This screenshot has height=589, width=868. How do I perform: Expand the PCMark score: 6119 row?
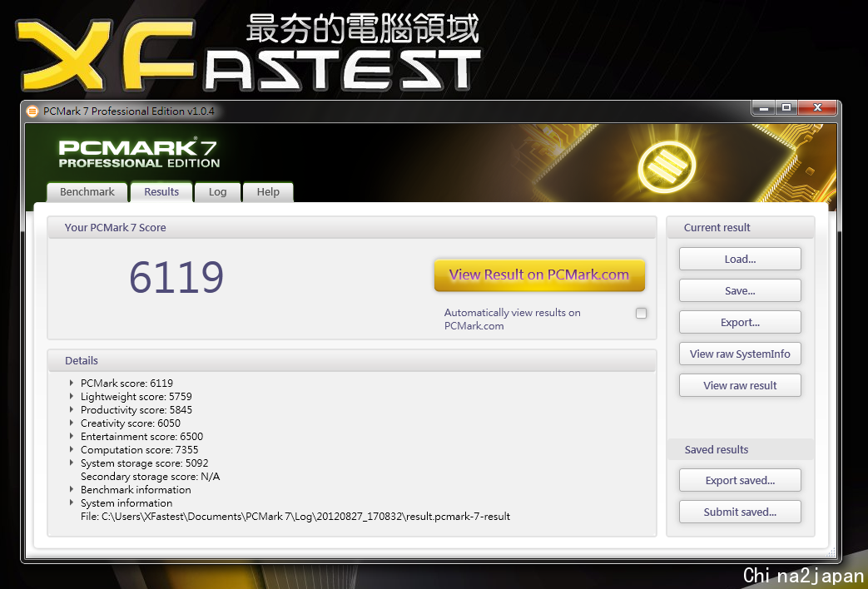click(72, 383)
